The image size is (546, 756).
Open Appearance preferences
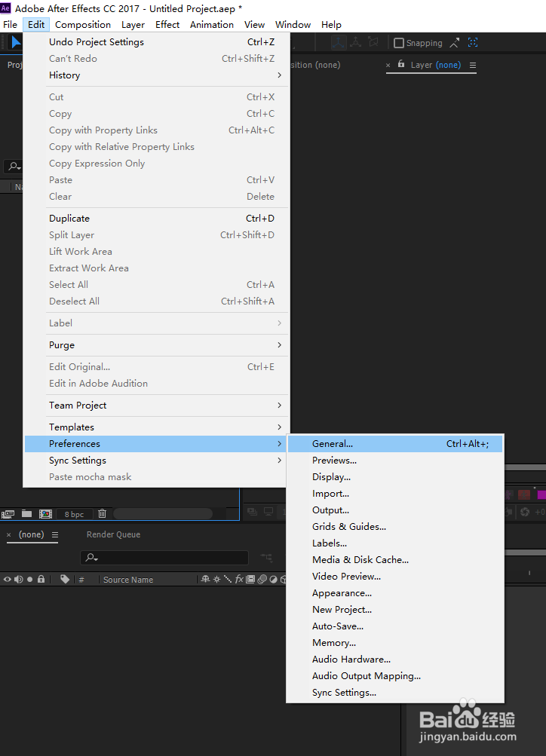point(395,593)
